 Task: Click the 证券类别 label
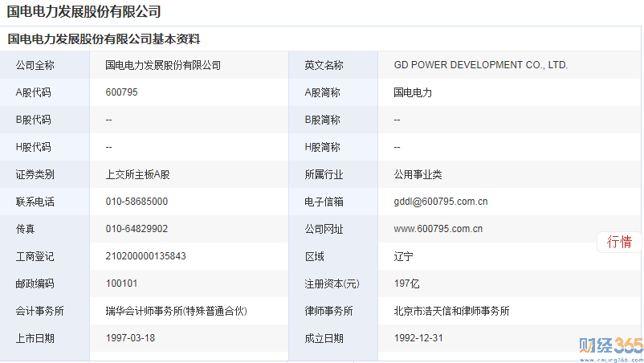click(35, 174)
